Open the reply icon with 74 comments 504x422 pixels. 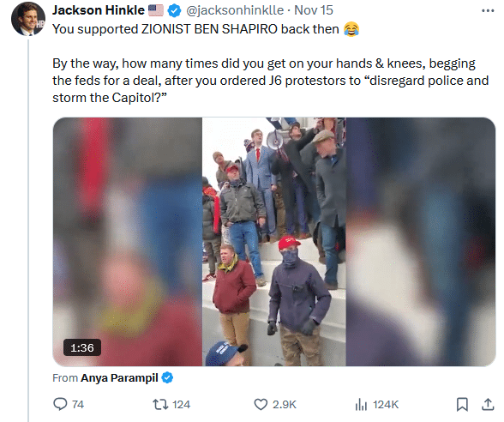tap(60, 404)
